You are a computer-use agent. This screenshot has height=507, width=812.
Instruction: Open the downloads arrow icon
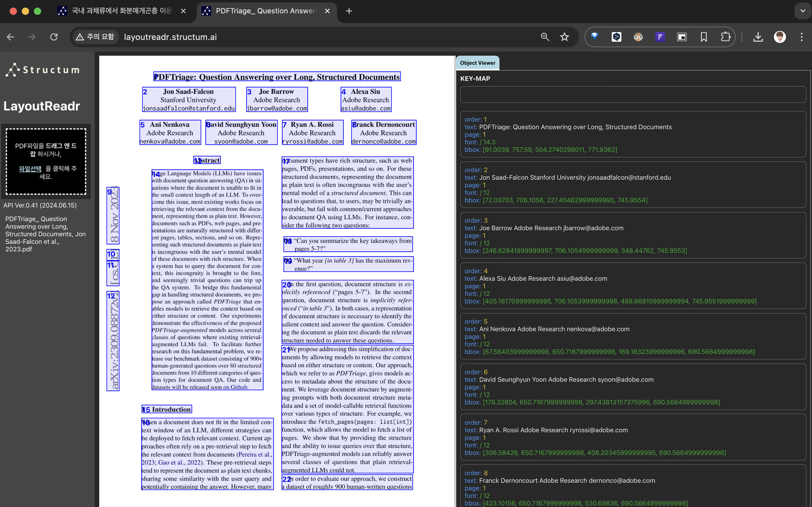point(758,37)
